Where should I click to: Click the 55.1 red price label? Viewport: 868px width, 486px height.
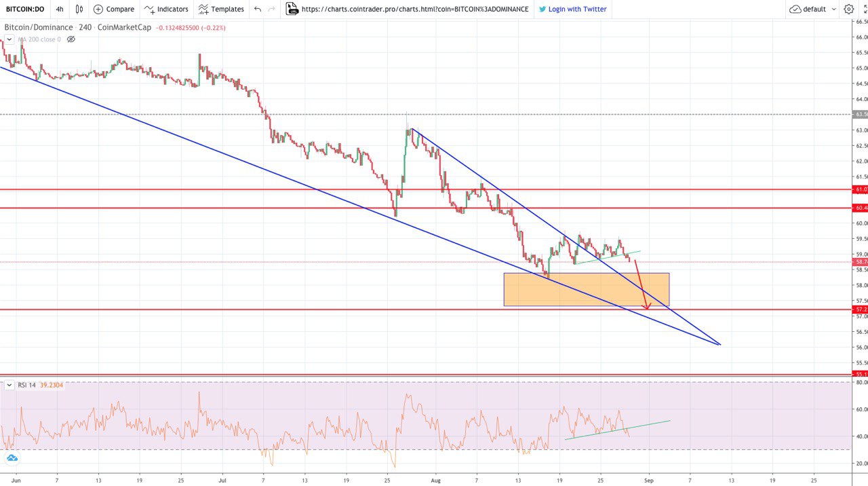coord(861,374)
